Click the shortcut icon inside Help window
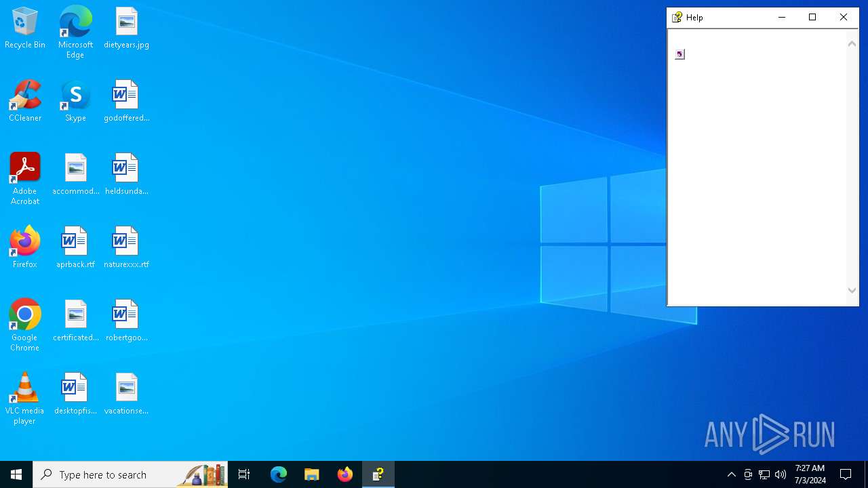The image size is (868, 488). pos(680,54)
